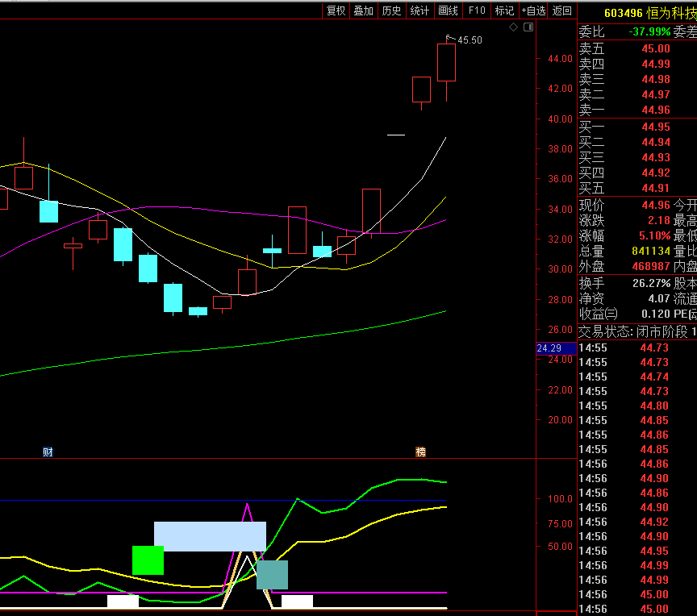
Task: Select 买二 bid price 44.94
Action: (656, 142)
